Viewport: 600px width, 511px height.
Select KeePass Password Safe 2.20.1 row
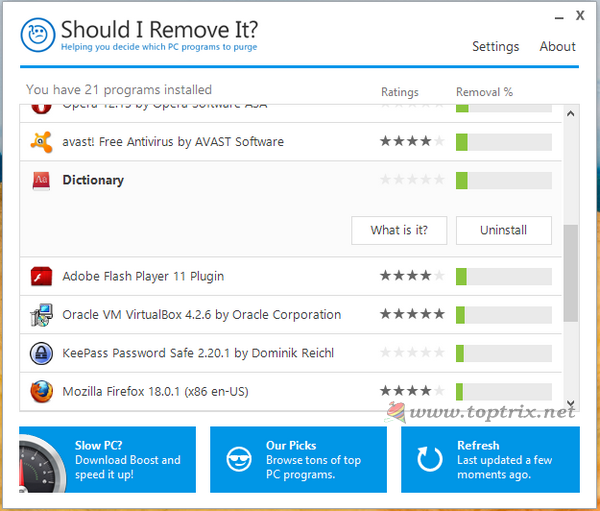tap(291, 353)
